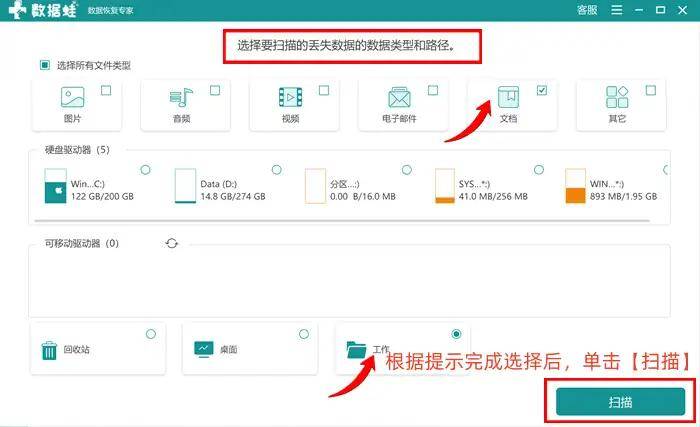Refresh the removable drives list
This screenshot has width=700, height=427.
click(172, 243)
